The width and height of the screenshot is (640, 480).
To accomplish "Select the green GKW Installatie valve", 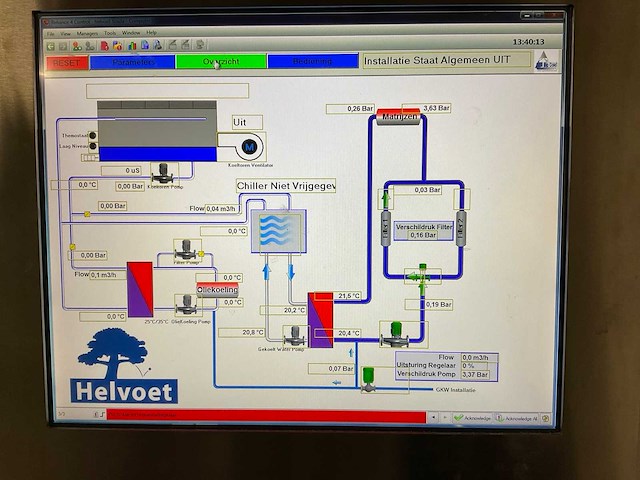I will (368, 378).
